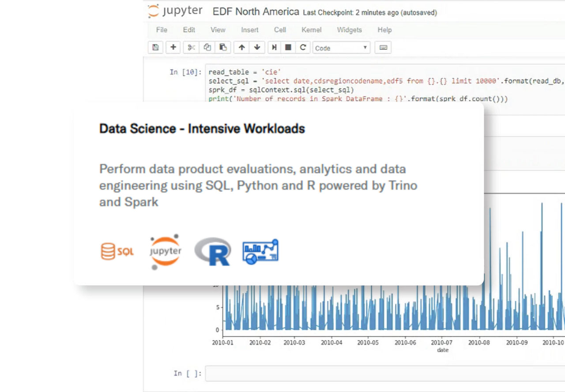This screenshot has height=392, width=565.
Task: Click the R language logo icon
Action: pos(213,251)
